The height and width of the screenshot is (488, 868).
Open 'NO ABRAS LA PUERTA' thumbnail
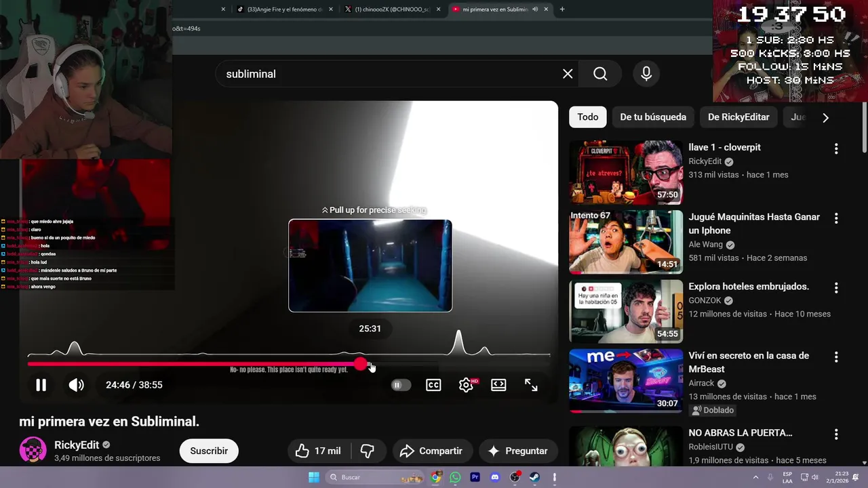tap(626, 445)
